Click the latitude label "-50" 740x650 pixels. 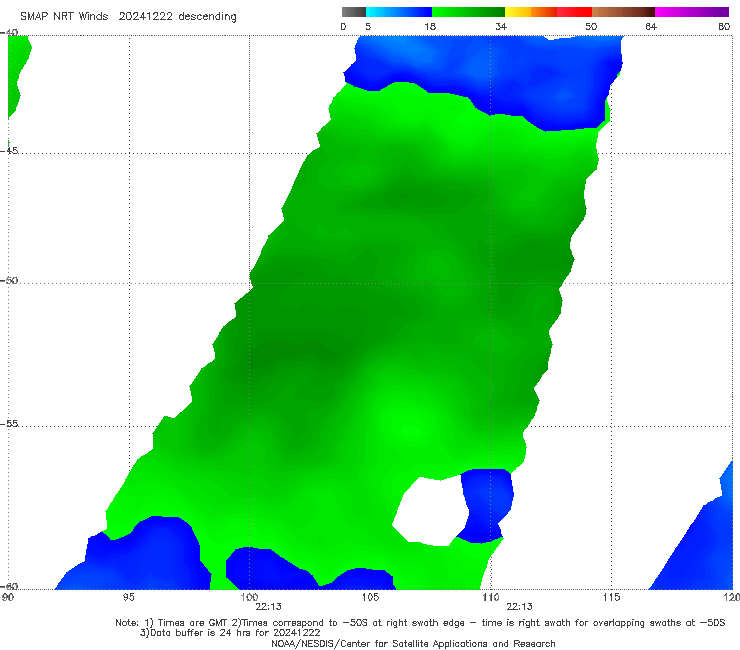[x=9, y=280]
